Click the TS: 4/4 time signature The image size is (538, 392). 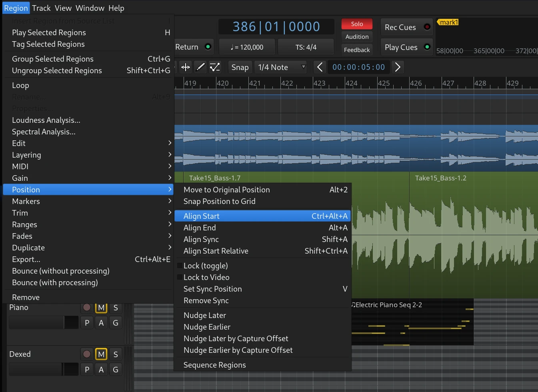coord(306,47)
